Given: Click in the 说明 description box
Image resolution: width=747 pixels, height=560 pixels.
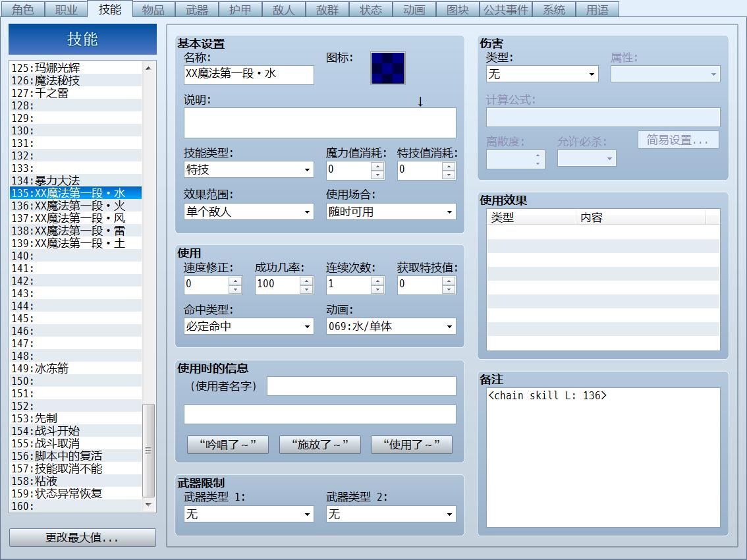Looking at the screenshot, I should [319, 123].
